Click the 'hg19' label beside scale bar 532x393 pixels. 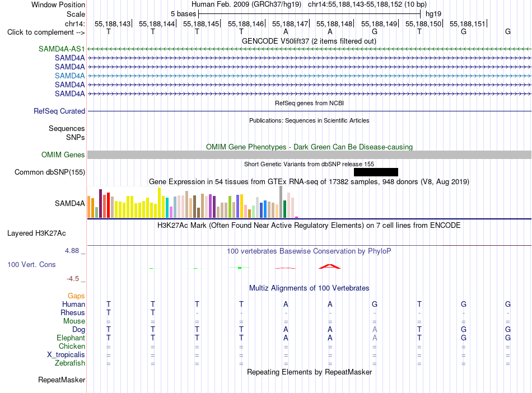[x=433, y=14]
